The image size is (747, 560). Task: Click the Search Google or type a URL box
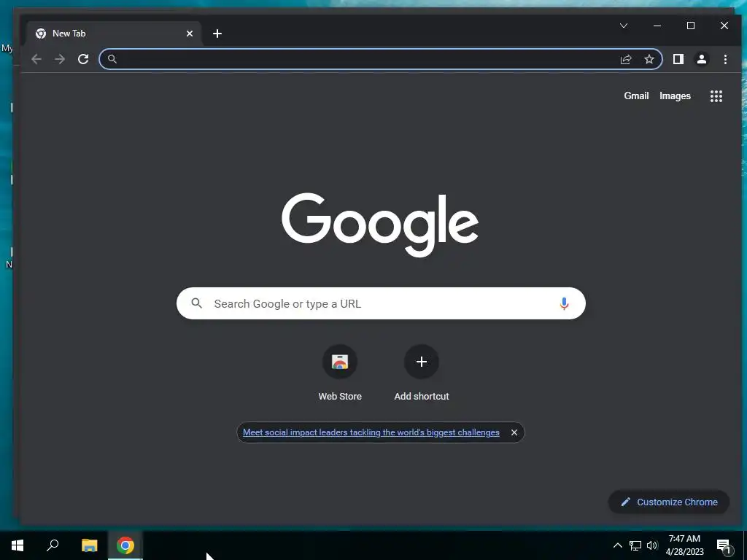point(381,303)
